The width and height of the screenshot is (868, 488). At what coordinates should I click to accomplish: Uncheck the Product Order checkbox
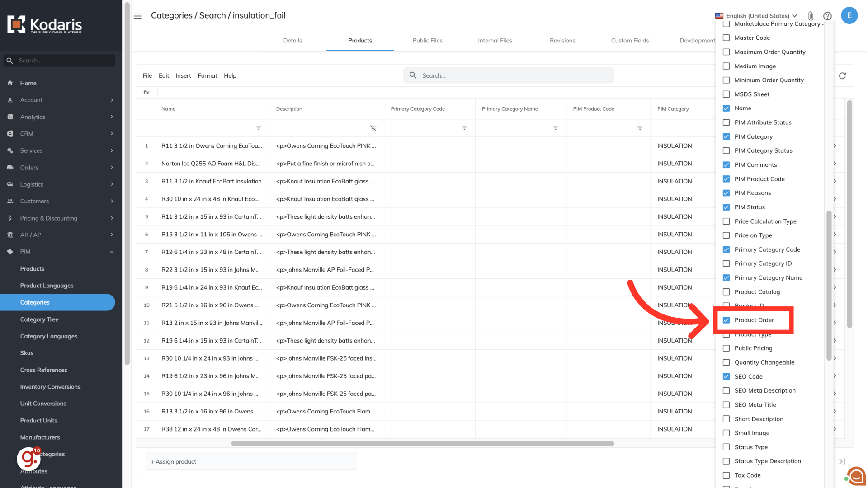coord(726,320)
